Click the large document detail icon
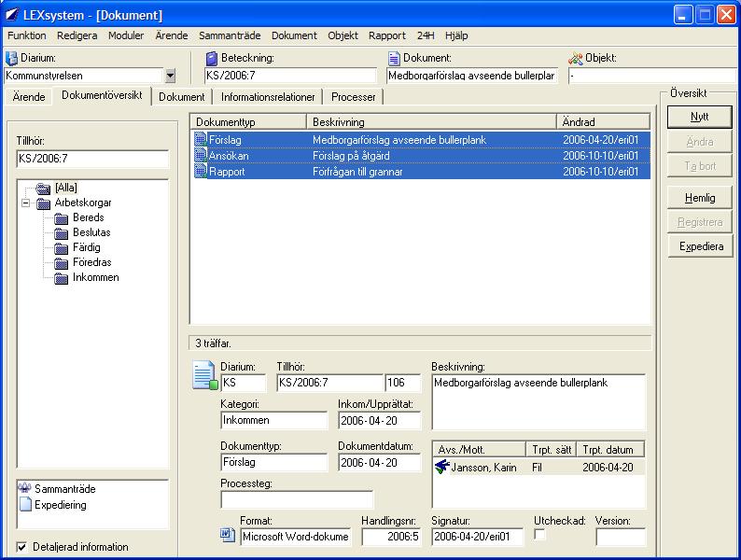This screenshot has width=741, height=560. (x=205, y=376)
